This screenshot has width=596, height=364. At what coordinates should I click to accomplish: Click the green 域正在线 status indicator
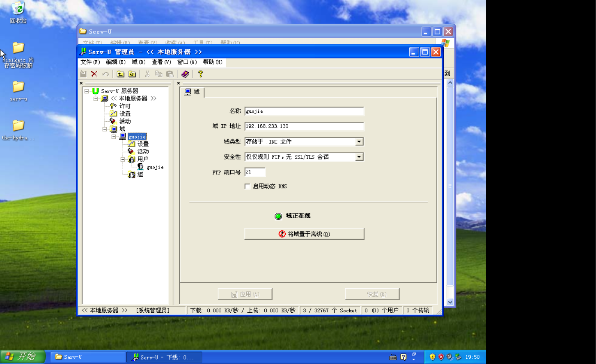coord(278,216)
